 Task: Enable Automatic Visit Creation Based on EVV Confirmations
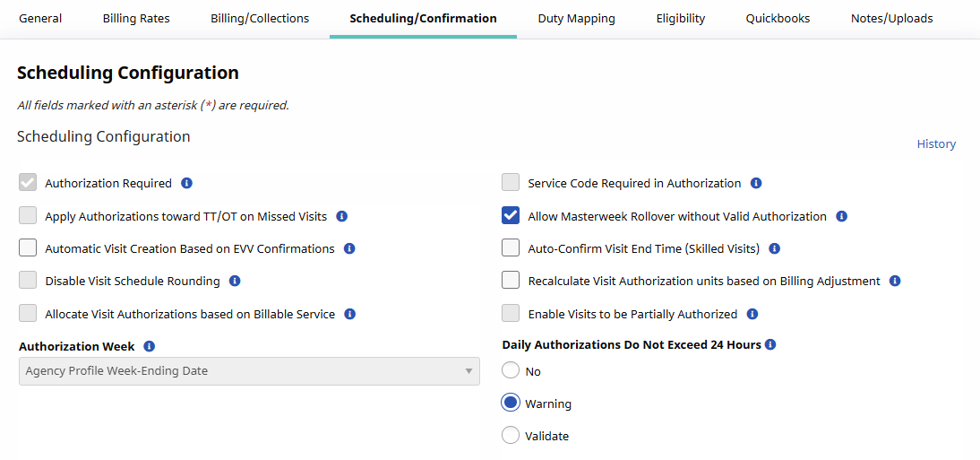coord(28,248)
